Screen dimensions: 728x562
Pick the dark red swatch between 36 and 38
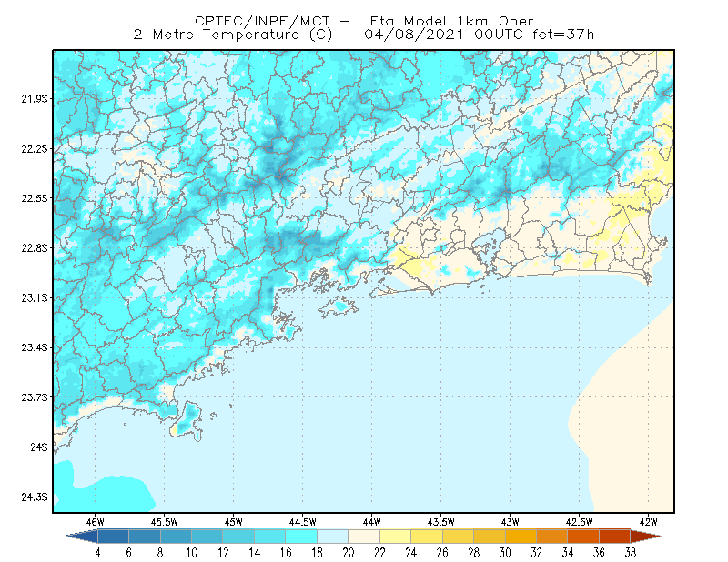pos(615,537)
